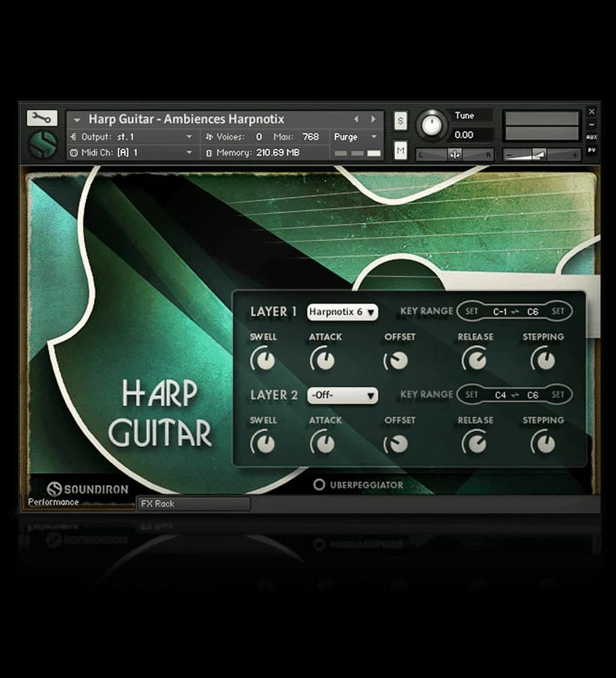Adjust the instrument volume slider
The width and height of the screenshot is (616, 678).
pyautogui.click(x=541, y=156)
